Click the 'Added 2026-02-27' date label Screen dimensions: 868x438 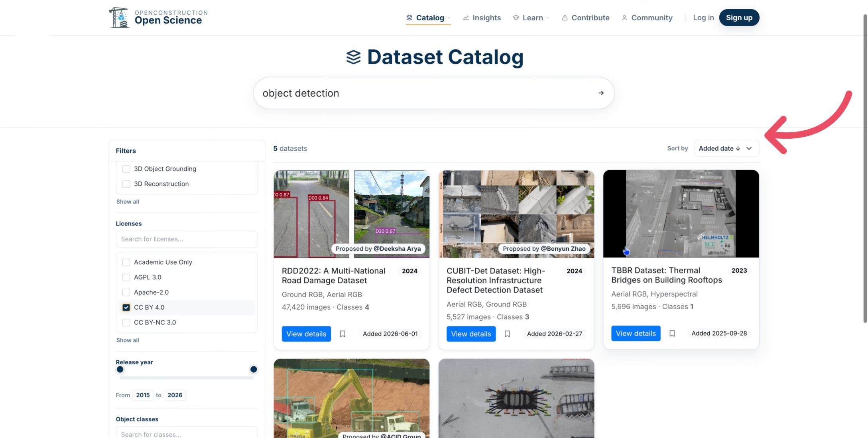pos(555,334)
